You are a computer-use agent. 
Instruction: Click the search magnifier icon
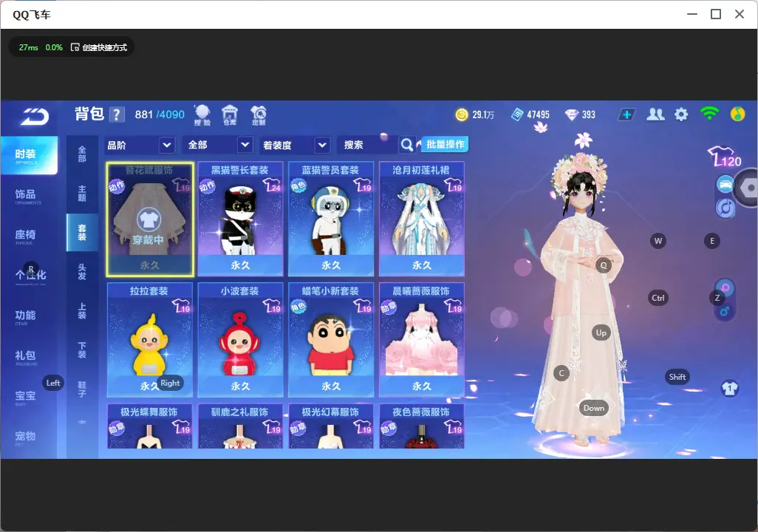(407, 145)
